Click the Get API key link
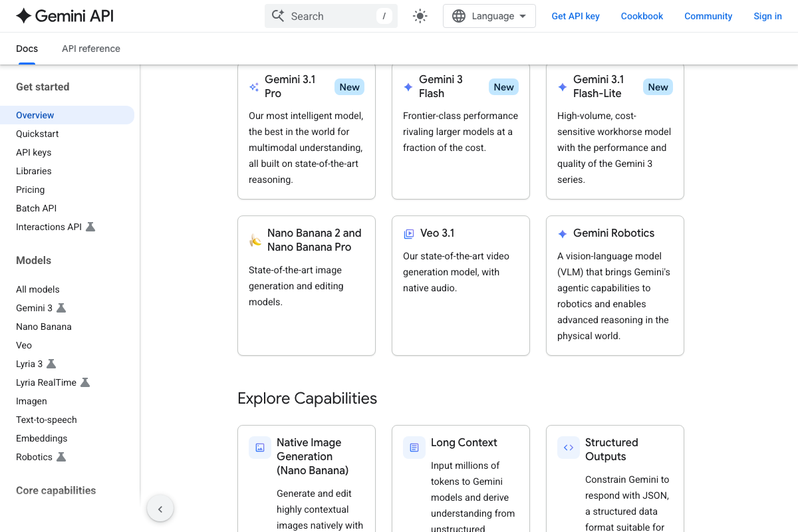 [x=575, y=16]
